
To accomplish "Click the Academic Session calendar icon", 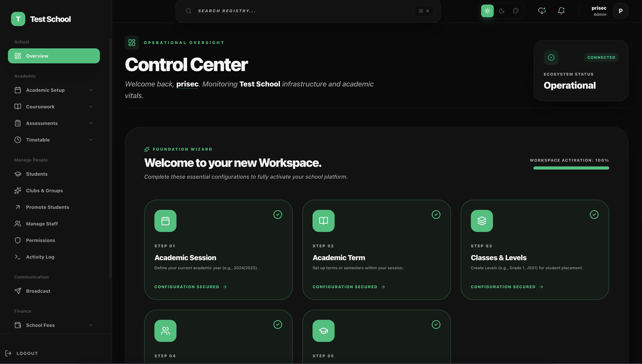I will click(x=165, y=221).
